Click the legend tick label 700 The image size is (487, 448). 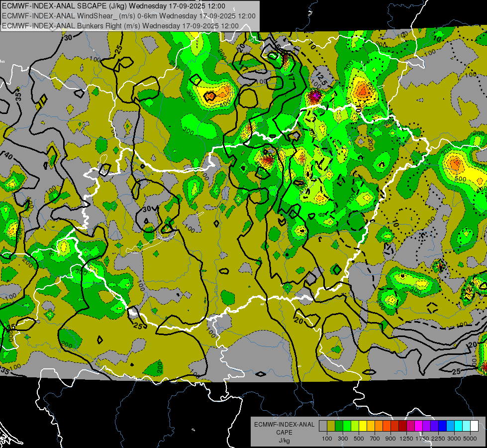tap(375, 439)
